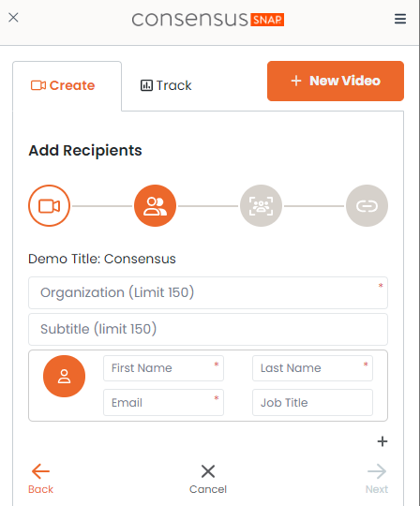Screen dimensions: 420x506
Task: Click the Job Title field
Action: (x=312, y=402)
